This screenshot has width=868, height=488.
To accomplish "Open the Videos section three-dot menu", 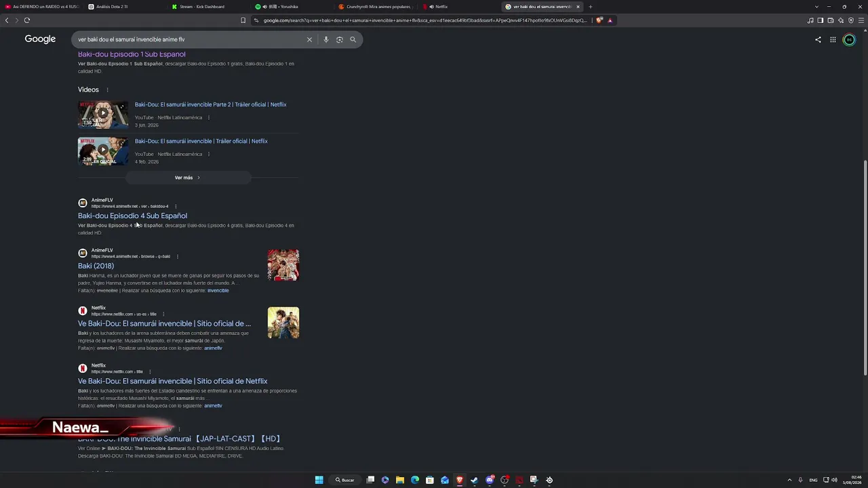I will (x=107, y=89).
